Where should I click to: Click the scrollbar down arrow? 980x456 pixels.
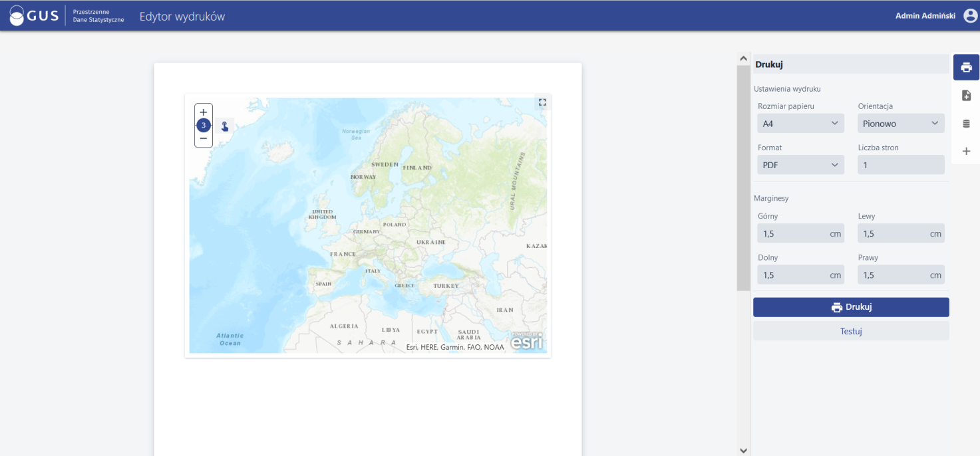coord(743,450)
